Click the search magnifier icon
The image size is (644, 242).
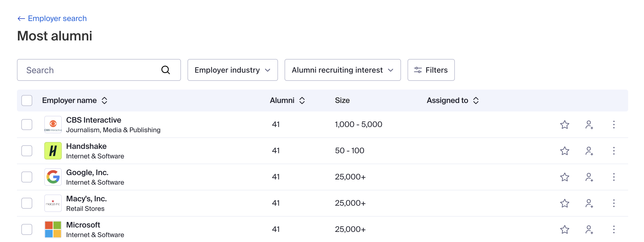[166, 70]
